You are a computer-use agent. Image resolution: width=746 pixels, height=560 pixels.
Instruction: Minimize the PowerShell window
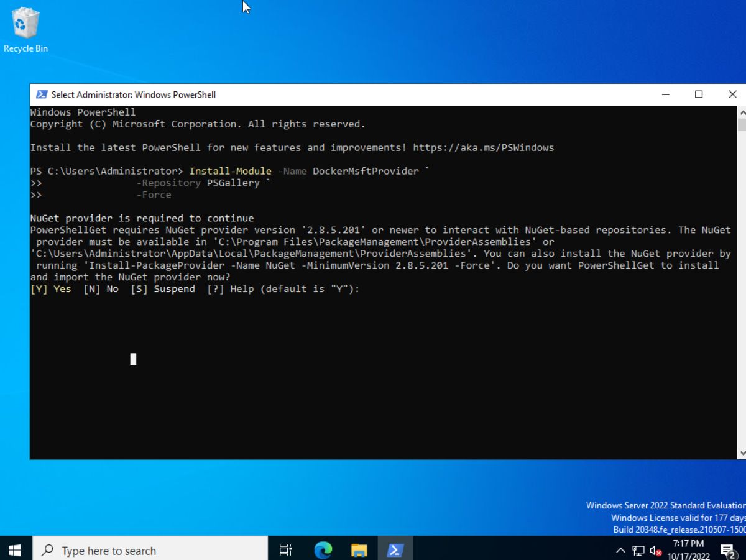665,94
